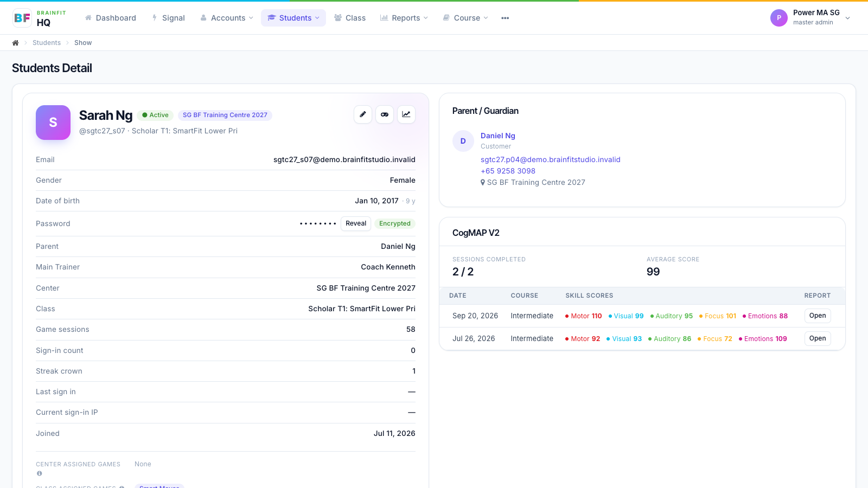
Task: Open the three-dots more menu in navbar
Action: pos(505,18)
